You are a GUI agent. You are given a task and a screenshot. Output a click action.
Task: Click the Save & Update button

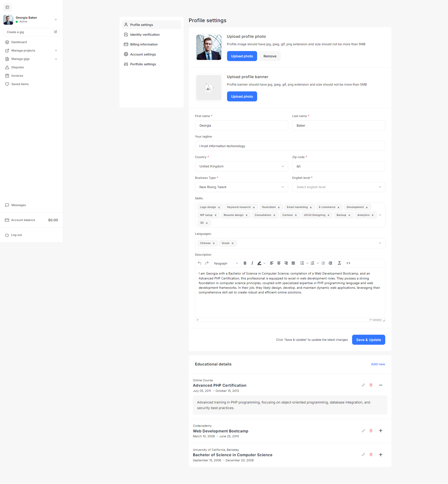[368, 340]
